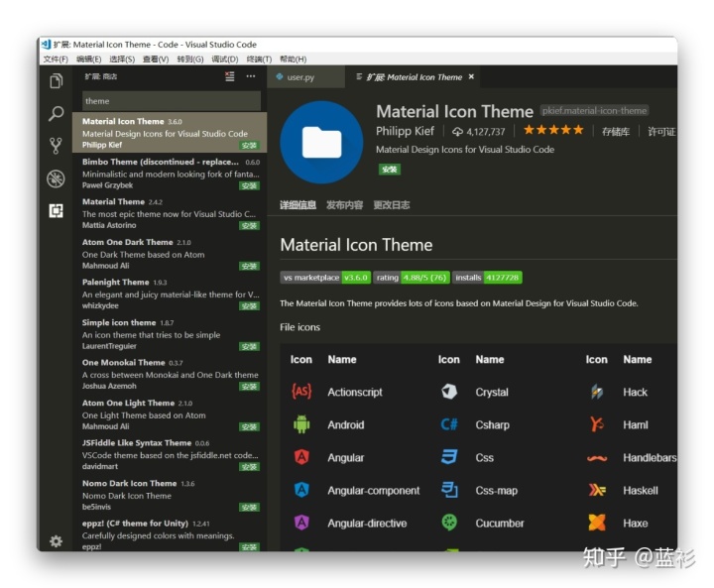714x588 pixels.
Task: Open the Search view in activity bar
Action: point(56,114)
